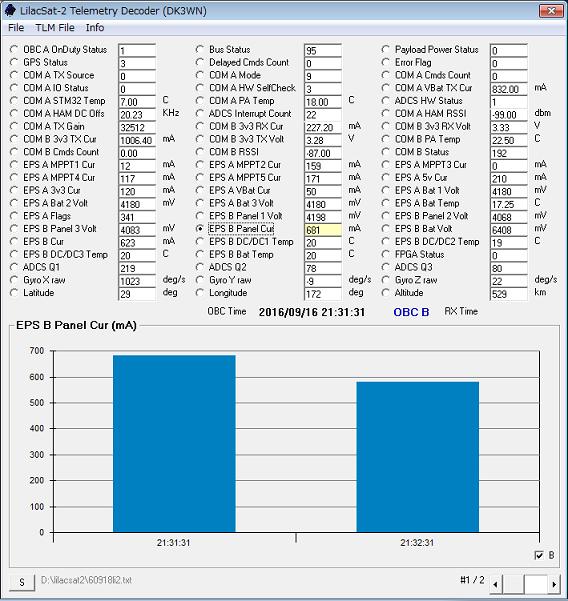The height and width of the screenshot is (601, 568).
Task: Select the GPS Status radio button
Action: click(x=14, y=62)
